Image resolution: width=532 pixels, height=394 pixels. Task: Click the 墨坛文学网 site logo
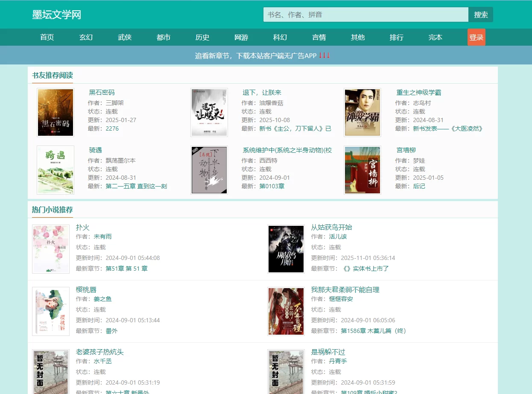coord(57,15)
